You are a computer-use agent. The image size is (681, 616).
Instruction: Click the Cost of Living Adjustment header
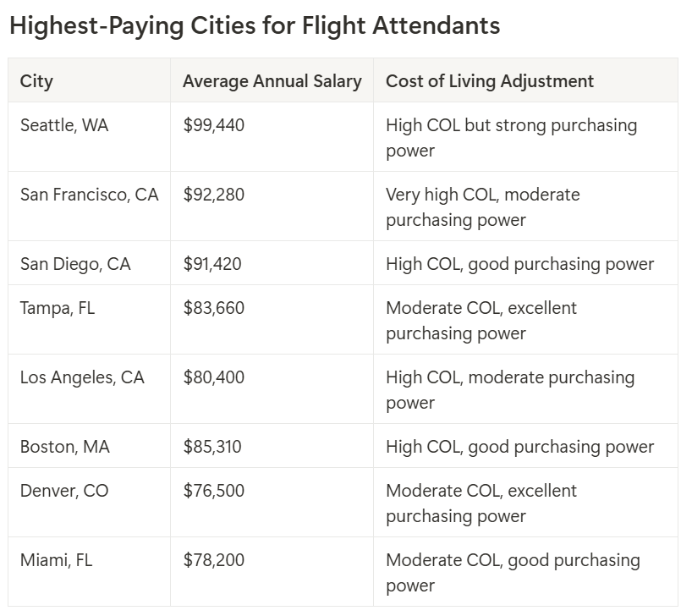[490, 81]
